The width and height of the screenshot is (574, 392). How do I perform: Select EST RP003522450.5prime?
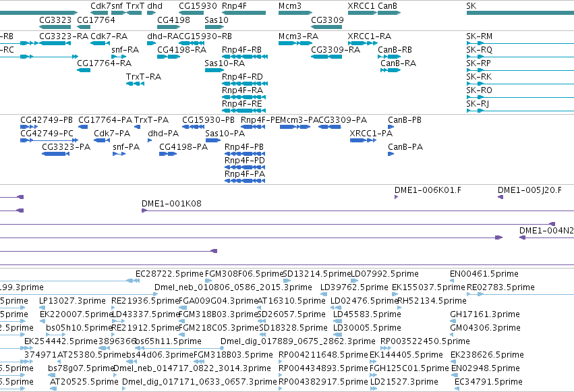tap(425, 341)
